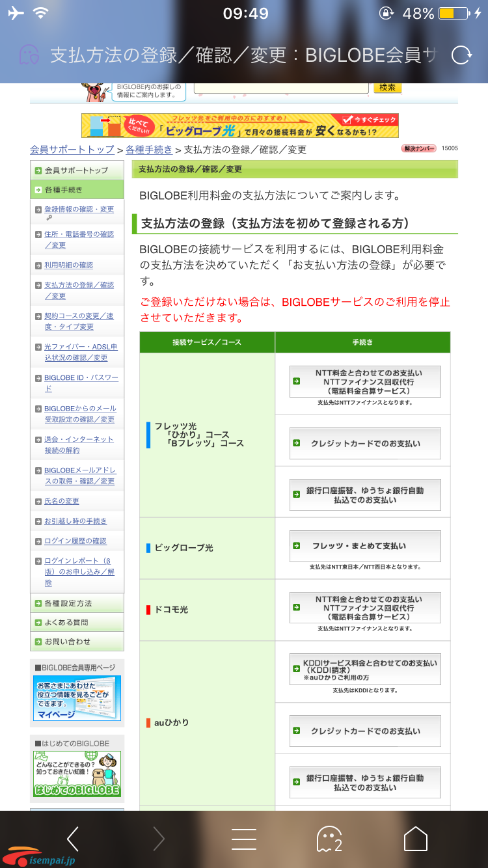
Task: Open 住所・電話番号の確認/変更 link
Action: tap(79, 239)
